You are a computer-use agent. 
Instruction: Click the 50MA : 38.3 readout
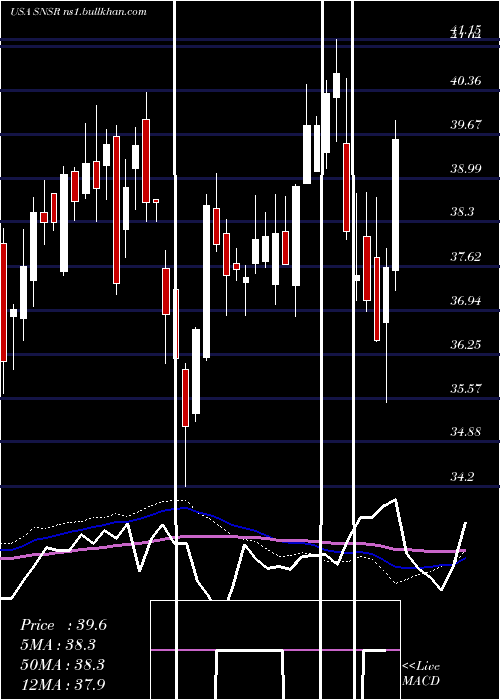click(x=62, y=664)
